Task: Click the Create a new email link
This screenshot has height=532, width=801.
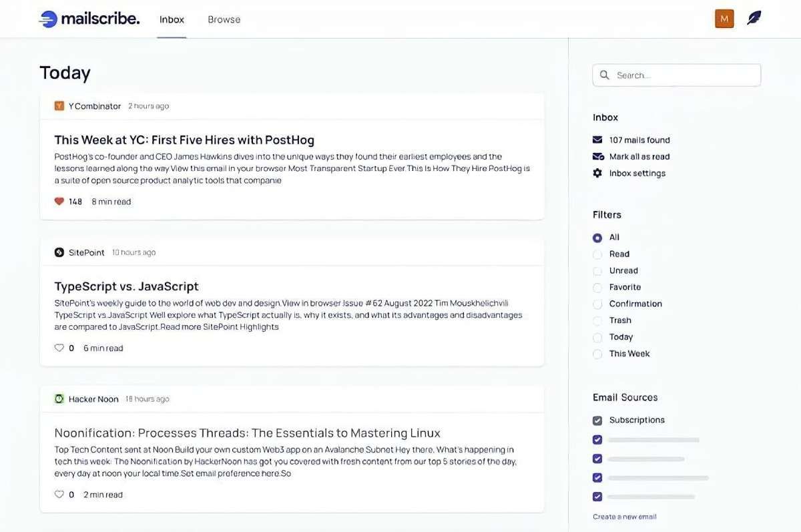Action: [624, 517]
